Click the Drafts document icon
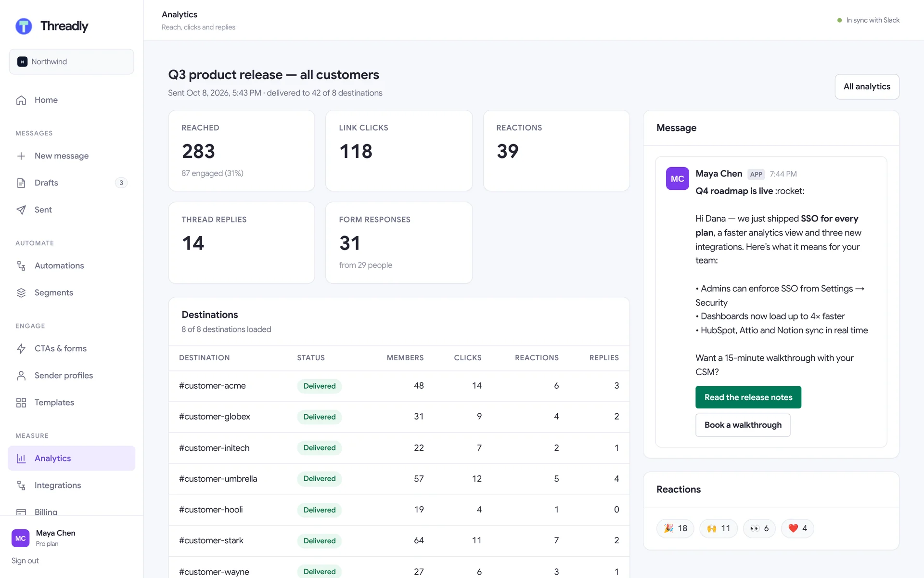Viewport: 924px width, 578px height. tap(21, 183)
